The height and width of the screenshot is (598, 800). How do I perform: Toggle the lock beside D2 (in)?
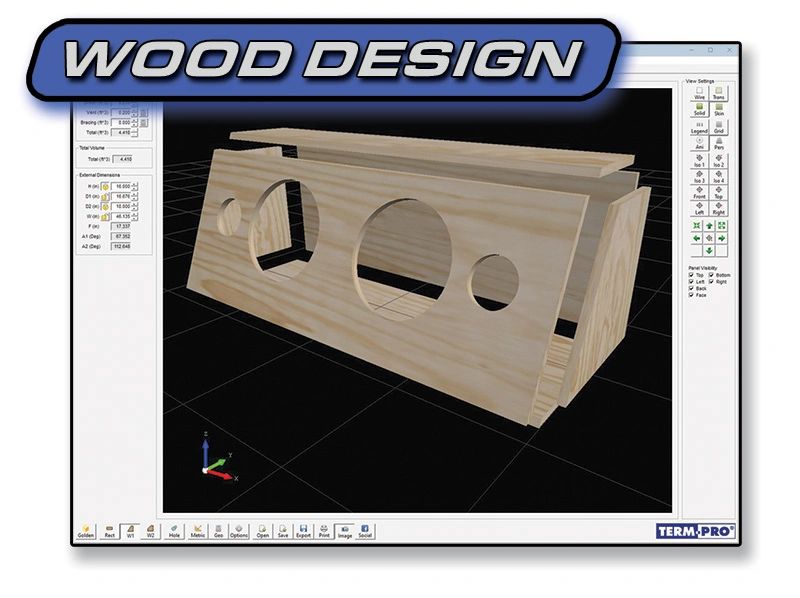tap(105, 207)
